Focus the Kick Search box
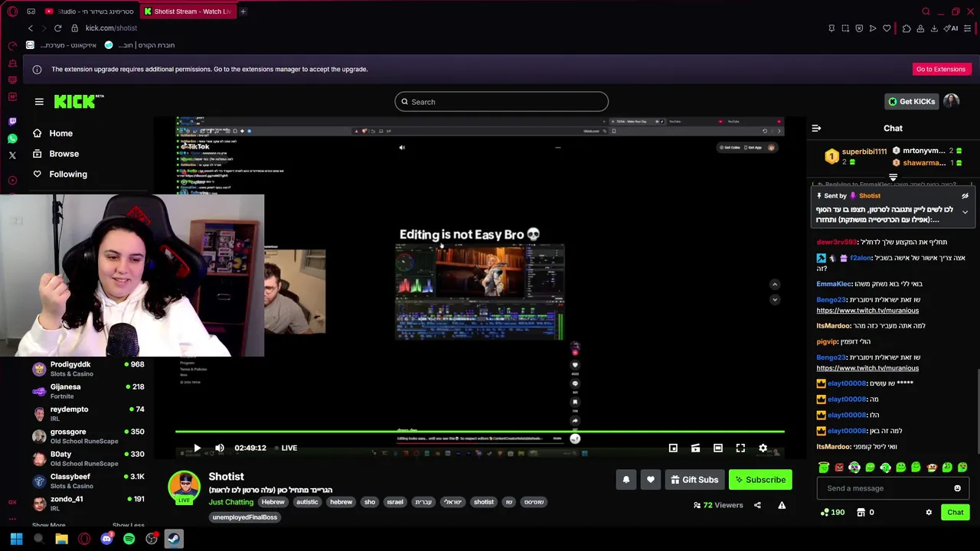 tap(501, 102)
